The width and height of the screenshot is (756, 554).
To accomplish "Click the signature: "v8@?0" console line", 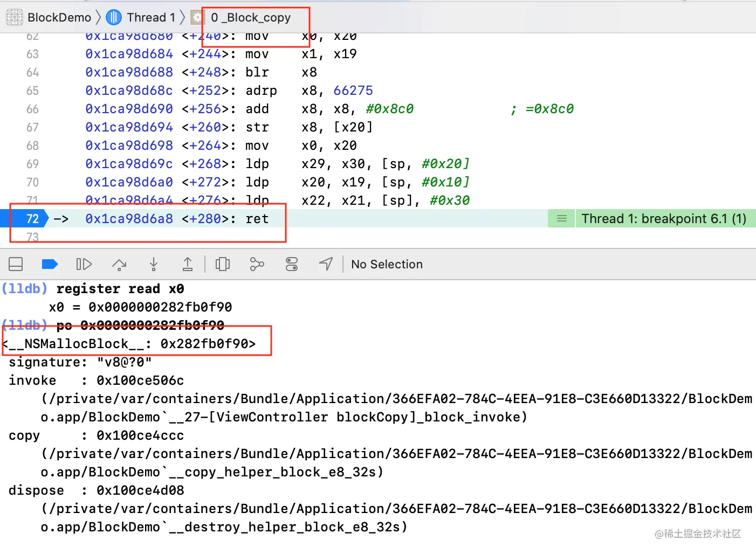I will (x=80, y=362).
